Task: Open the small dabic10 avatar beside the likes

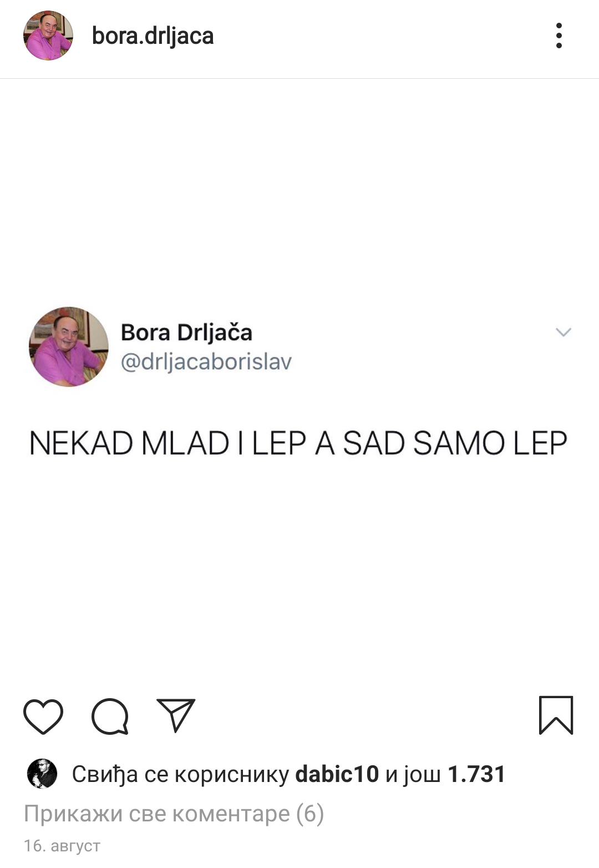Action: [42, 774]
